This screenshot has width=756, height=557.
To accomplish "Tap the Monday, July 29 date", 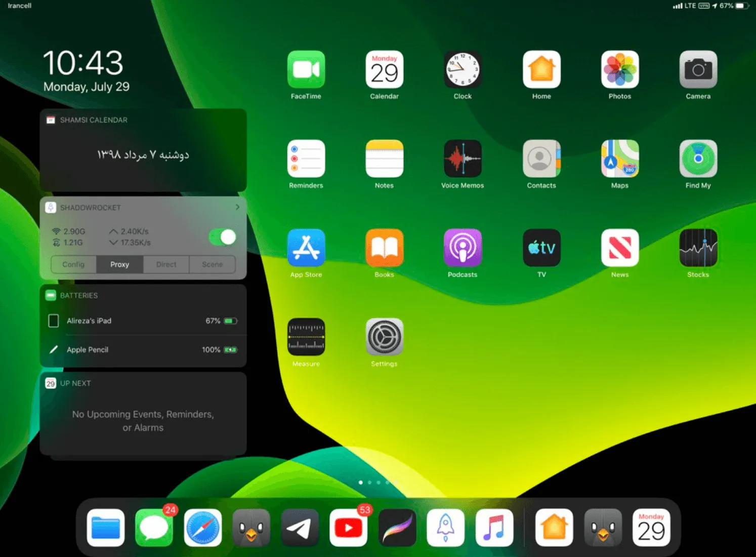I will click(87, 87).
